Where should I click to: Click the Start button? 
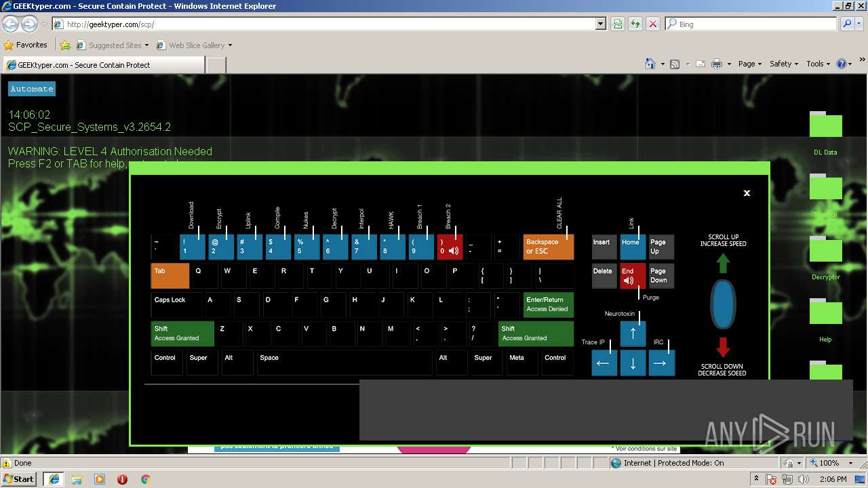[19, 479]
